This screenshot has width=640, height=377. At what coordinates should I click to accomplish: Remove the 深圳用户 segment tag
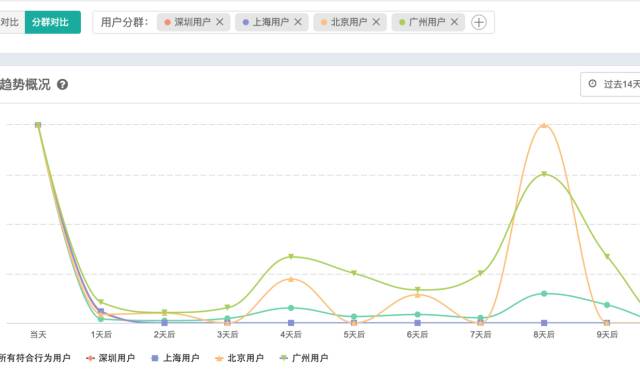(x=220, y=22)
